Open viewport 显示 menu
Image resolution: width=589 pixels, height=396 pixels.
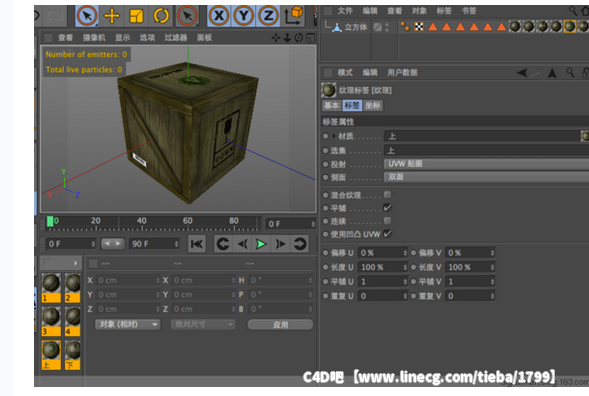click(122, 38)
